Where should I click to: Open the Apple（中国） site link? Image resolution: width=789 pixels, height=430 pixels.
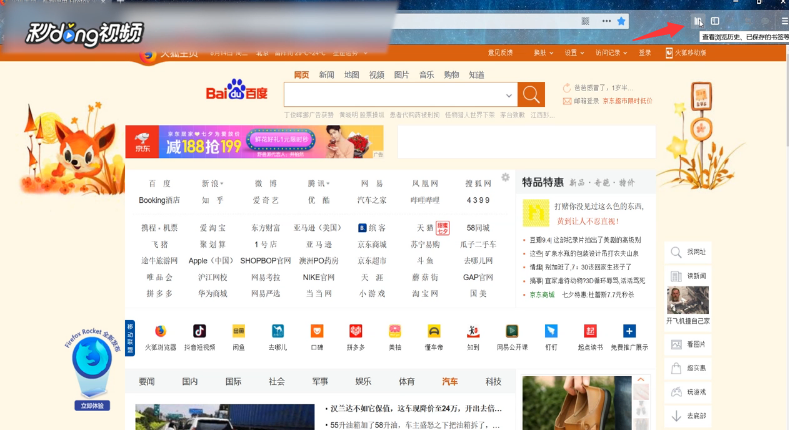click(x=211, y=261)
